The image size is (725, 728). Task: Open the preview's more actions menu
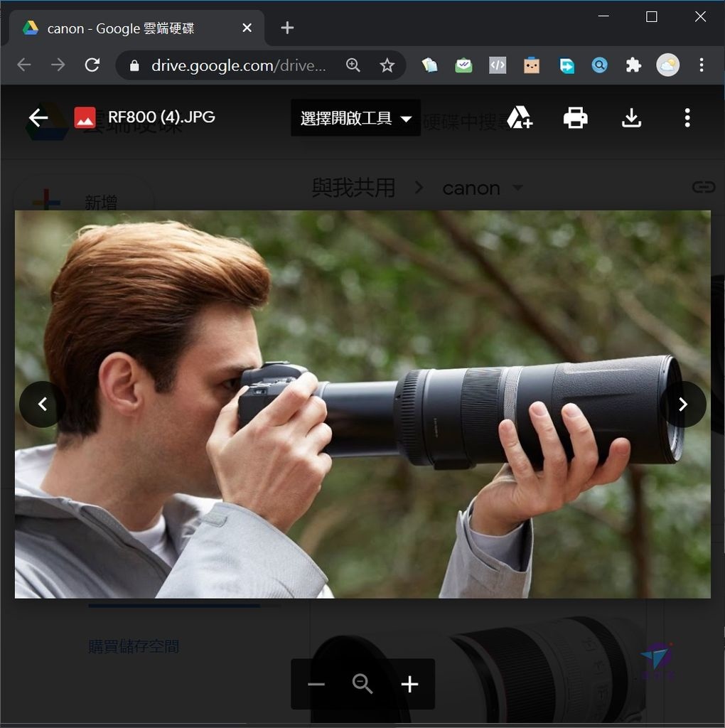(x=687, y=118)
